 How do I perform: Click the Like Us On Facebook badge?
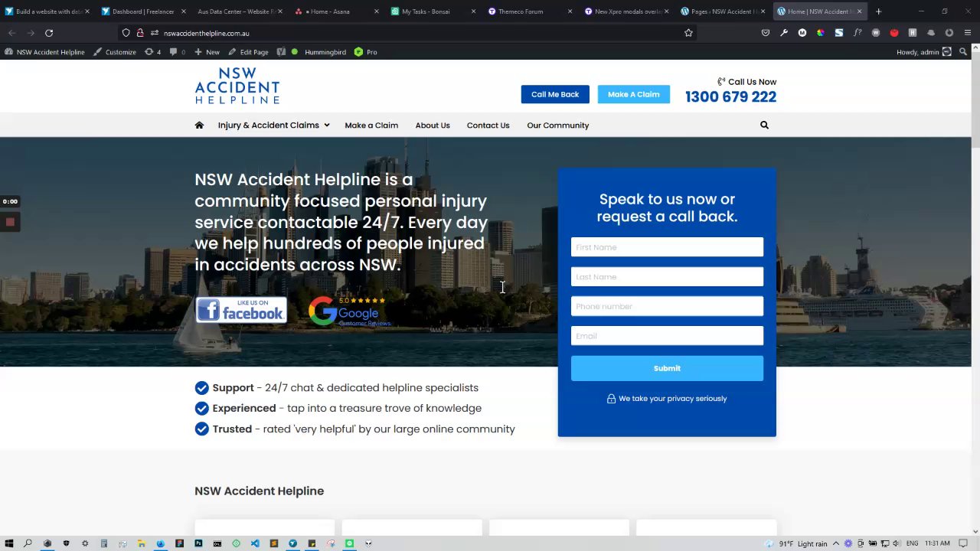tap(241, 310)
